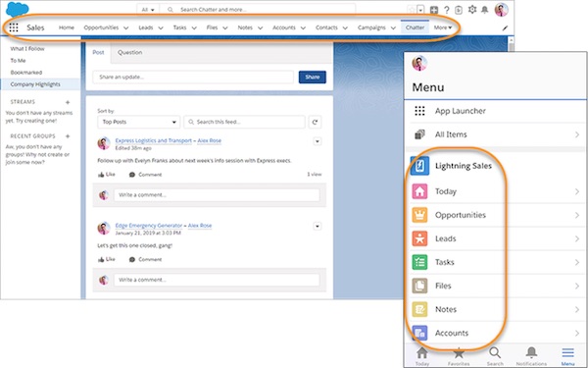Click the setup gear icon in header
Viewport: 588px width, 368px height.
pos(472,10)
